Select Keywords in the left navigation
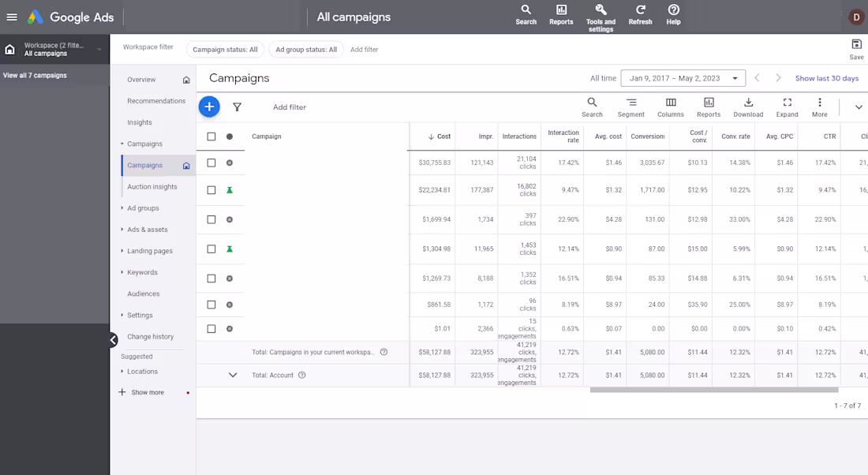 pos(143,271)
